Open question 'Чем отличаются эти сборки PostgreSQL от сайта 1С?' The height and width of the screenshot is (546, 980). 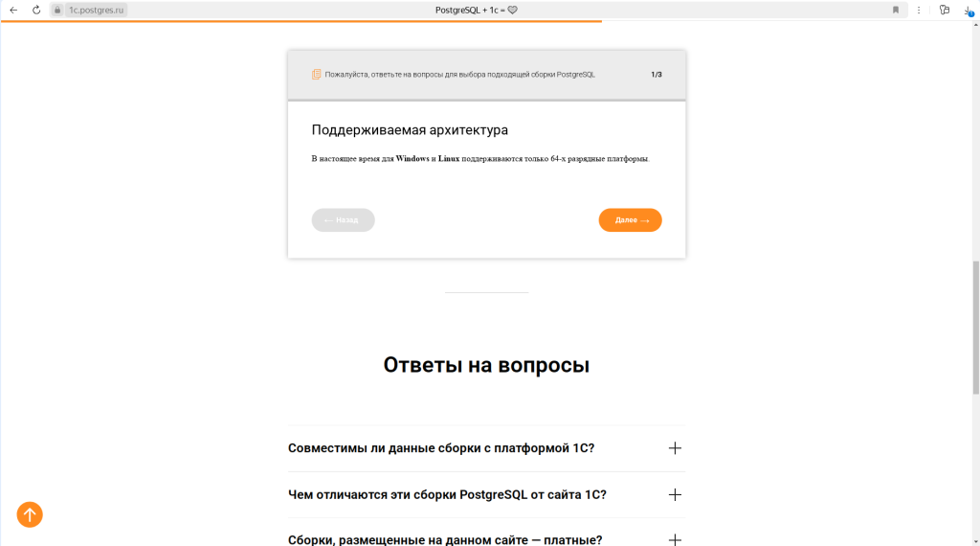(447, 494)
